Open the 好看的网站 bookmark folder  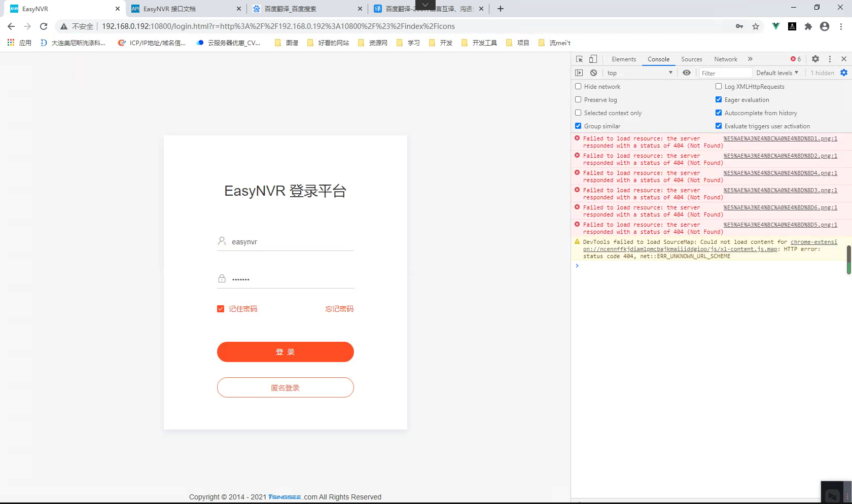tap(328, 43)
